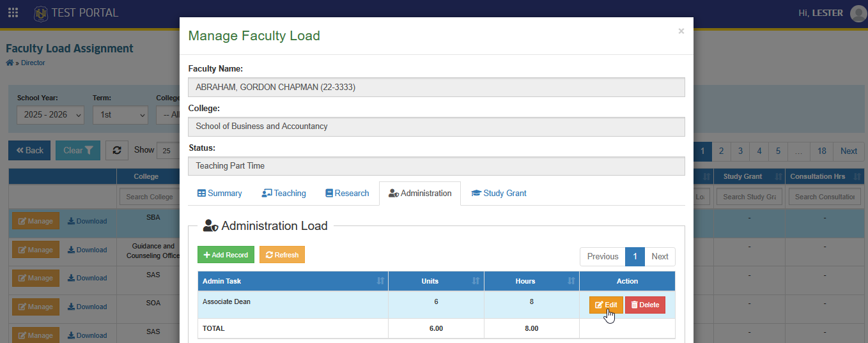Image resolution: width=868 pixels, height=343 pixels.
Task: Click the home icon in the breadcrumb
Action: (10, 63)
